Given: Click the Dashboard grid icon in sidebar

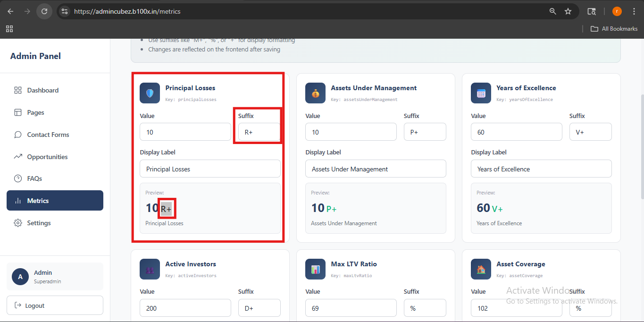Looking at the screenshot, I should 18,90.
